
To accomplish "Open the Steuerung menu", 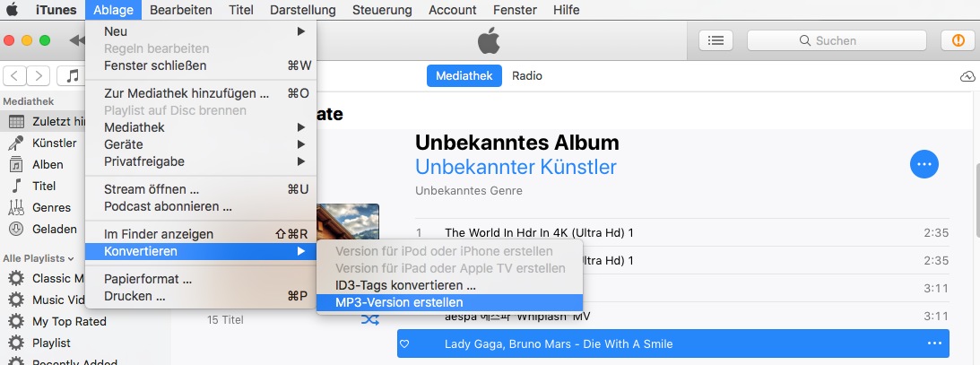I will 382,10.
